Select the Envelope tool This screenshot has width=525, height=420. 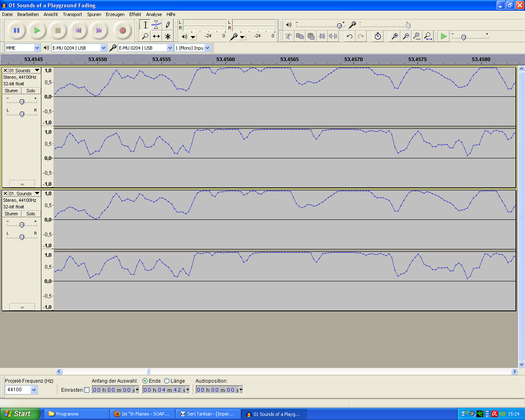[156, 25]
